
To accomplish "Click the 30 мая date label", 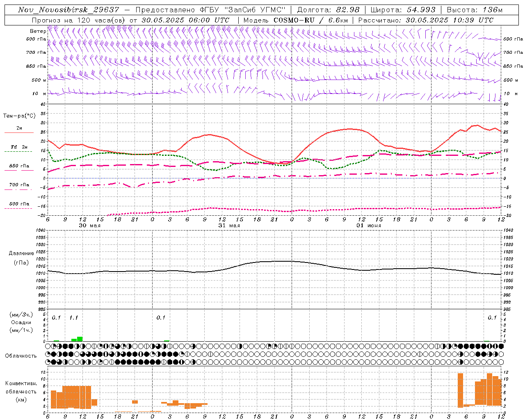I will (89, 226).
